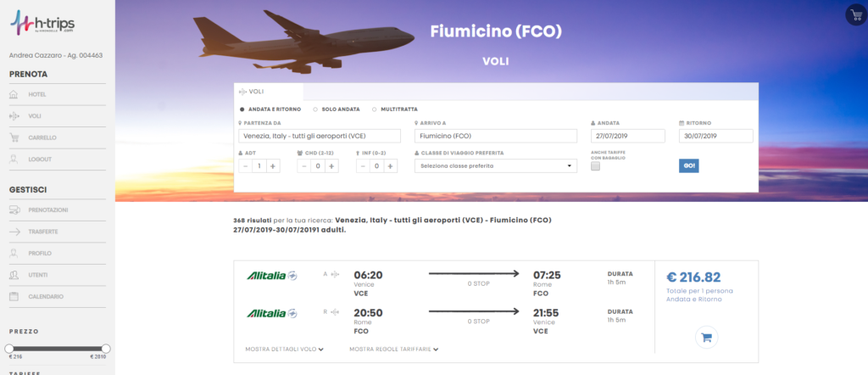The image size is (868, 375).
Task: Click the Hotel icon in sidebar
Action: tap(14, 95)
